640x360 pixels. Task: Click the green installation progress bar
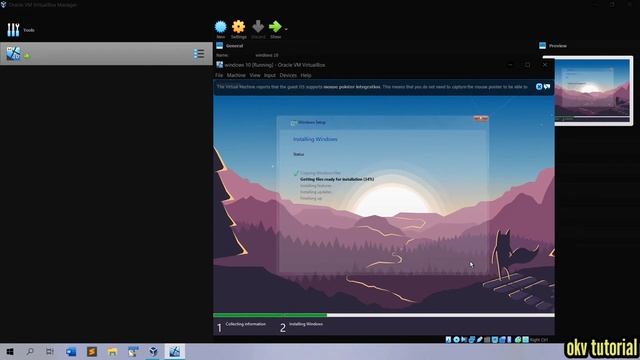pos(270,315)
